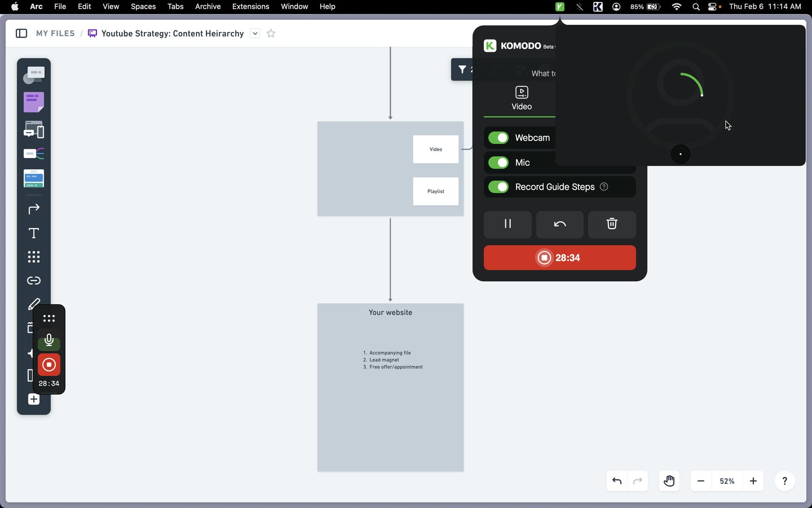Viewport: 812px width, 508px height.
Task: Open Komodo icon in macOS menu bar
Action: pyautogui.click(x=560, y=7)
